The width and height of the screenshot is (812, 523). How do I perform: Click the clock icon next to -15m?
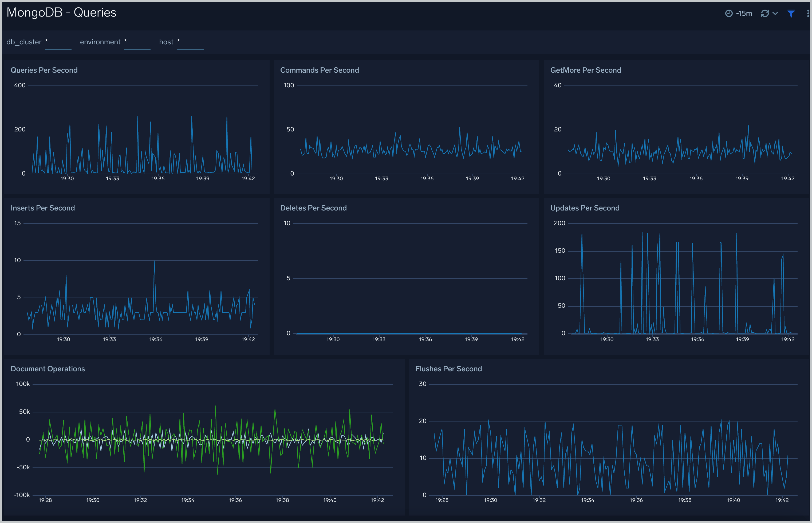(730, 13)
